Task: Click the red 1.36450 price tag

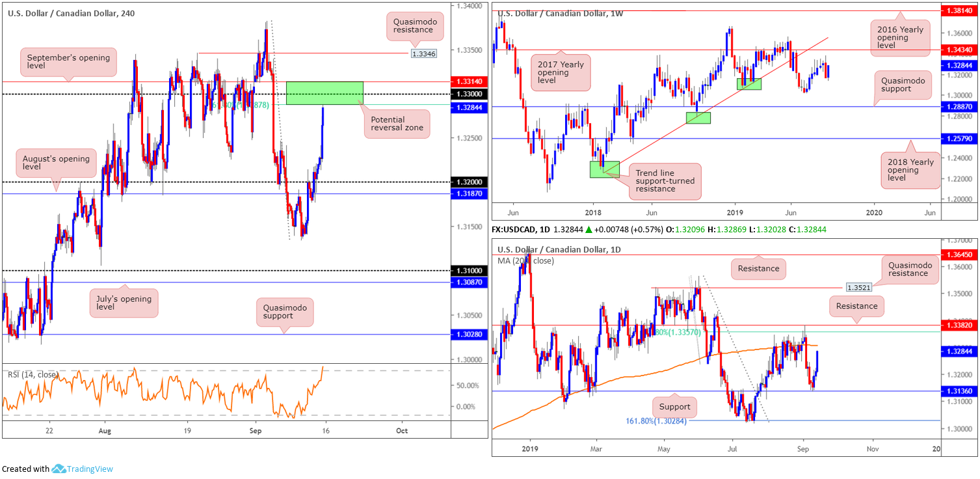Action: pyautogui.click(x=959, y=254)
